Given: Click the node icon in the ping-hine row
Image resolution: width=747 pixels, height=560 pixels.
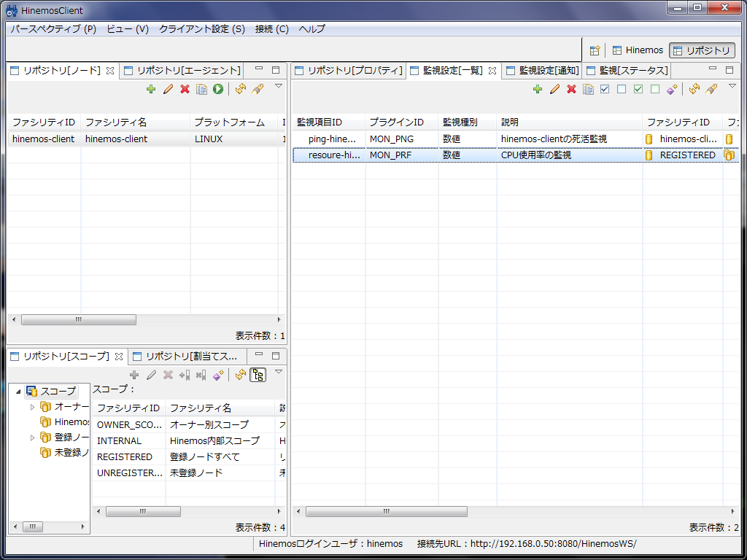Looking at the screenshot, I should [x=649, y=139].
